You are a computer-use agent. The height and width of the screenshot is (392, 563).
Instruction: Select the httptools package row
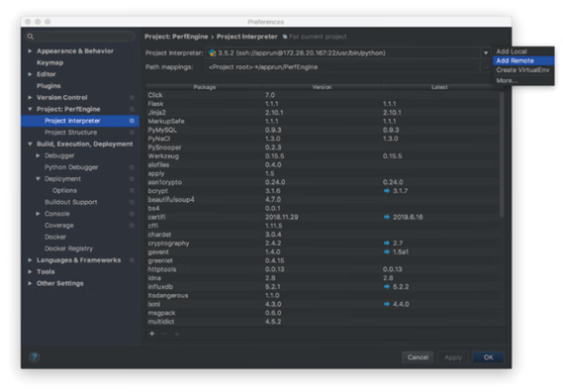coord(323,269)
